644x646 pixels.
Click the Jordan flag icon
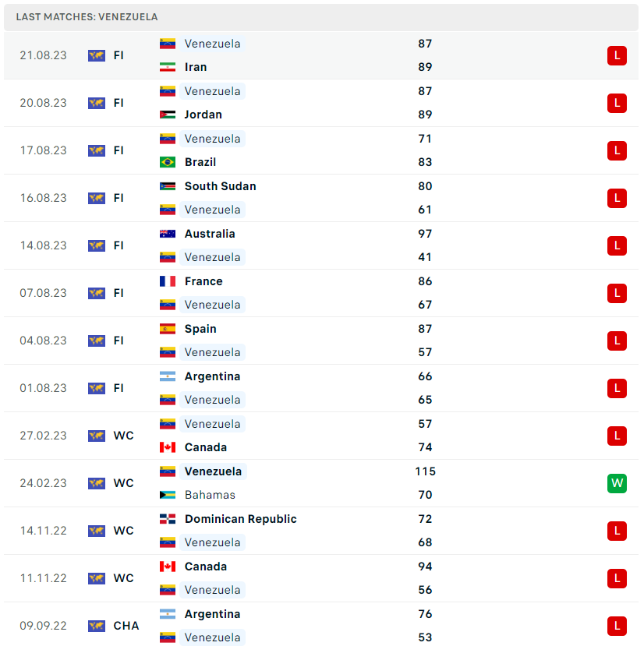(168, 115)
